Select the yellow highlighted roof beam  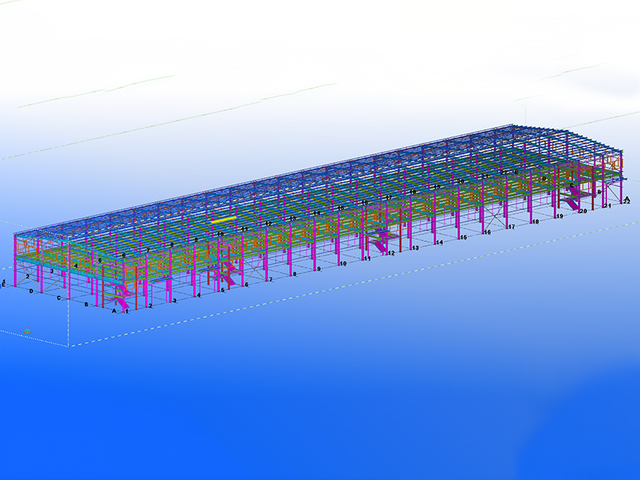(224, 219)
